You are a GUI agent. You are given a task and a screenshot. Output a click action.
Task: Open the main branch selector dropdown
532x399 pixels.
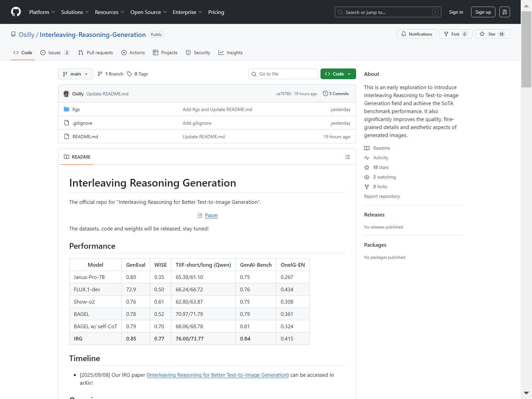pos(75,74)
